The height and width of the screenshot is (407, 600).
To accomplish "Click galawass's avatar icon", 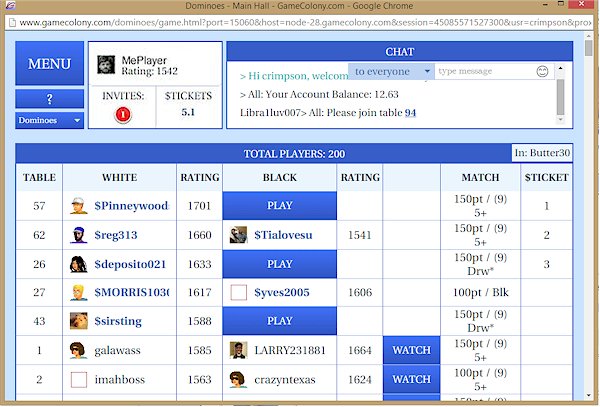I will (x=78, y=350).
